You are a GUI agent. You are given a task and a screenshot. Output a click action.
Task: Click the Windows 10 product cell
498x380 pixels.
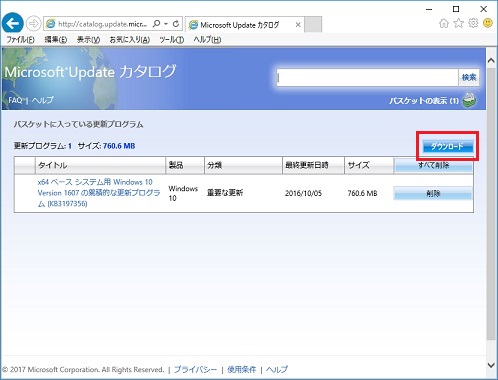coord(183,193)
